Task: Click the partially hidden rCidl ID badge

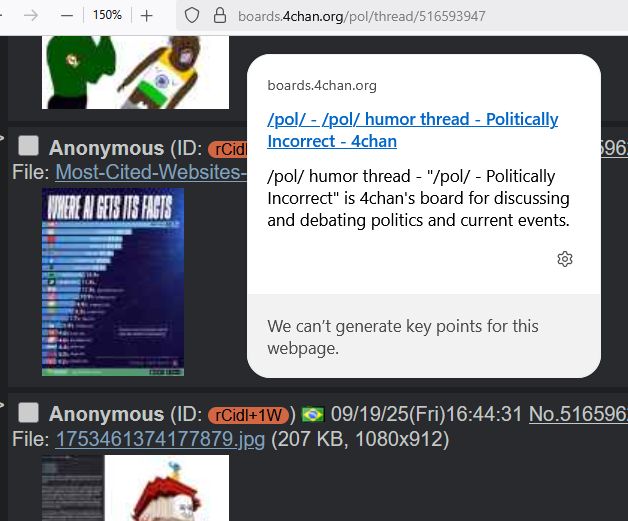Action: click(227, 149)
